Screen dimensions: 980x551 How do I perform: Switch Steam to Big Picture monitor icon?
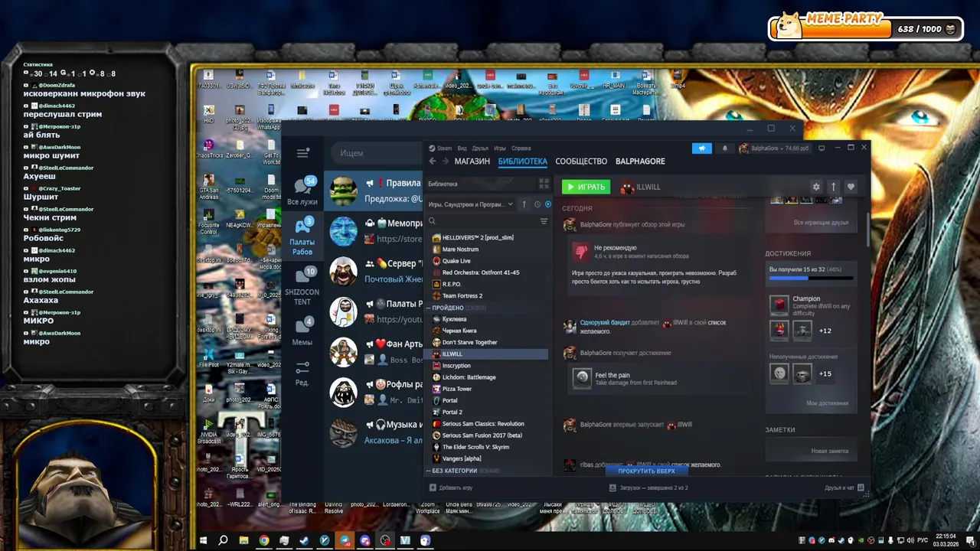click(x=822, y=148)
